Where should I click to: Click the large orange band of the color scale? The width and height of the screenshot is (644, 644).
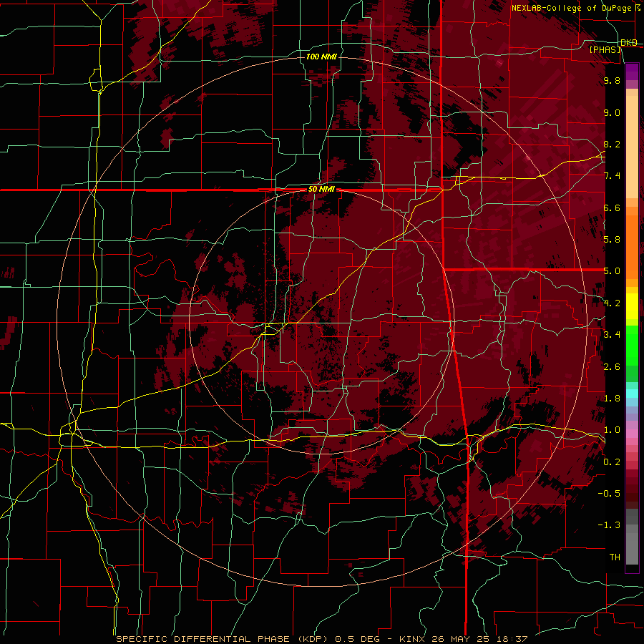click(x=632, y=248)
